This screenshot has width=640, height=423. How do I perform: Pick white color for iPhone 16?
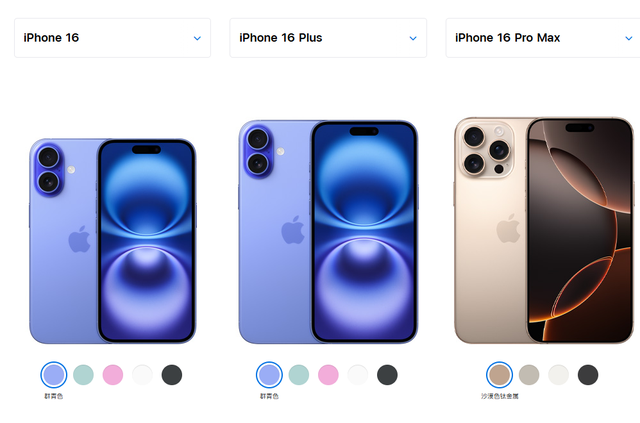click(142, 375)
